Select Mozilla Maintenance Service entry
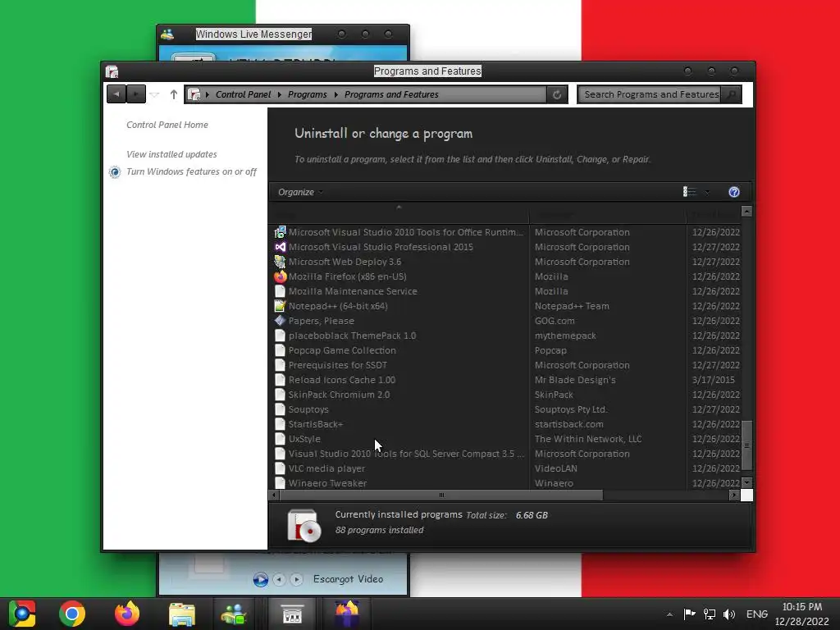Viewport: 840px width, 630px height. [353, 291]
